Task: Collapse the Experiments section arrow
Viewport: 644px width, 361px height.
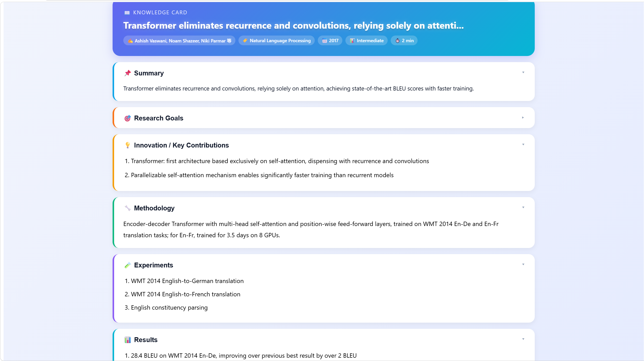Action: click(x=523, y=265)
